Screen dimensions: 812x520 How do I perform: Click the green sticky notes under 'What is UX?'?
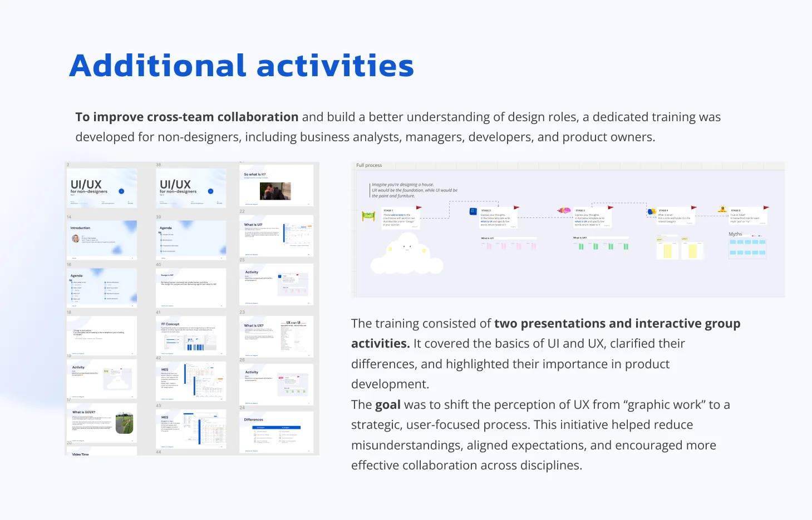pos(603,246)
